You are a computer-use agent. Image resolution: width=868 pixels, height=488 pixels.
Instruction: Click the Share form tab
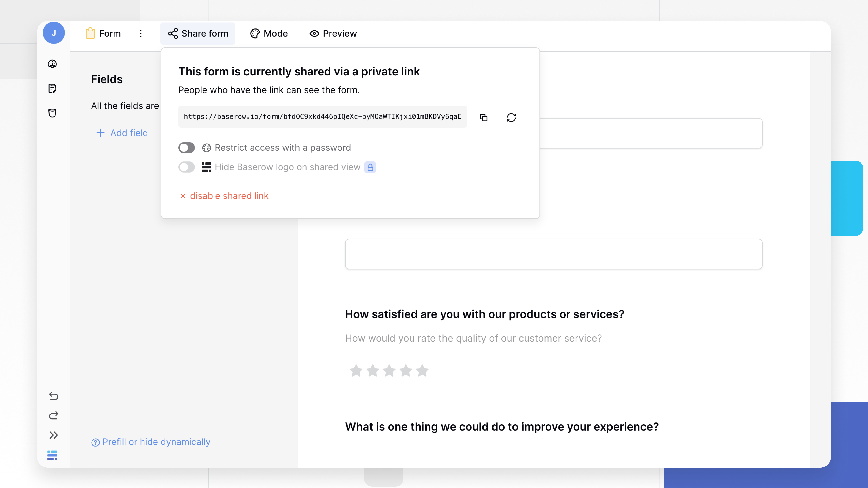pos(198,33)
